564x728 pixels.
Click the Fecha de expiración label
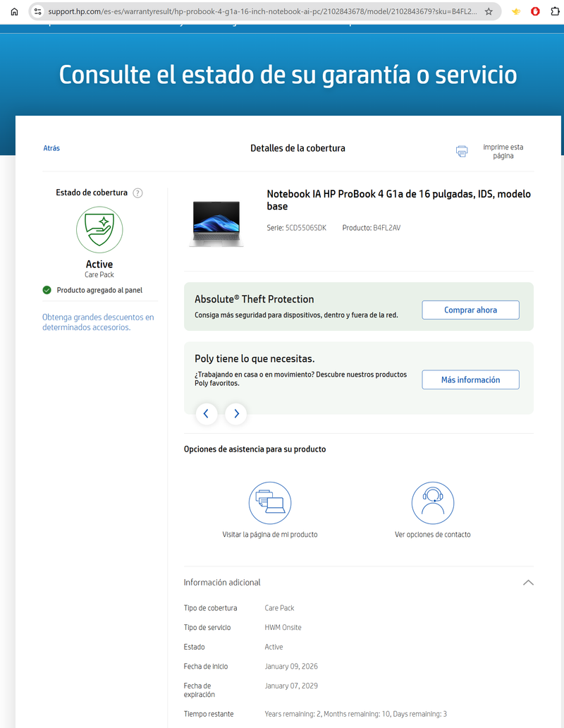point(199,691)
